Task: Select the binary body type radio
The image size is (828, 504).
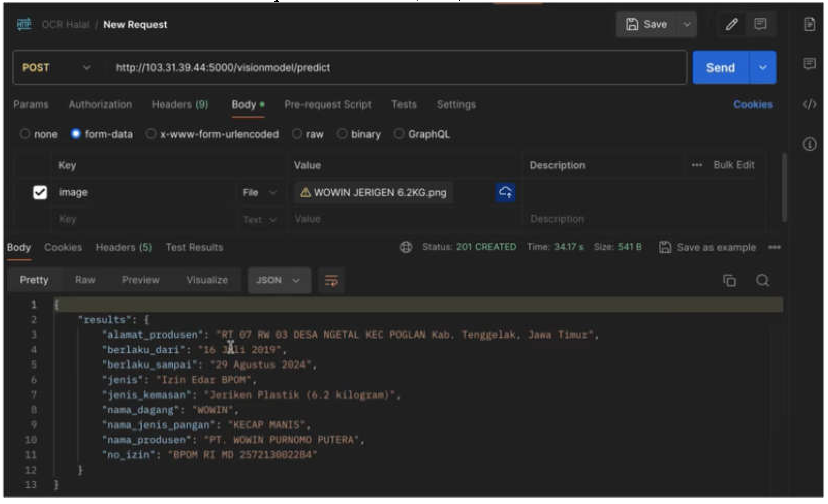Action: coord(342,135)
